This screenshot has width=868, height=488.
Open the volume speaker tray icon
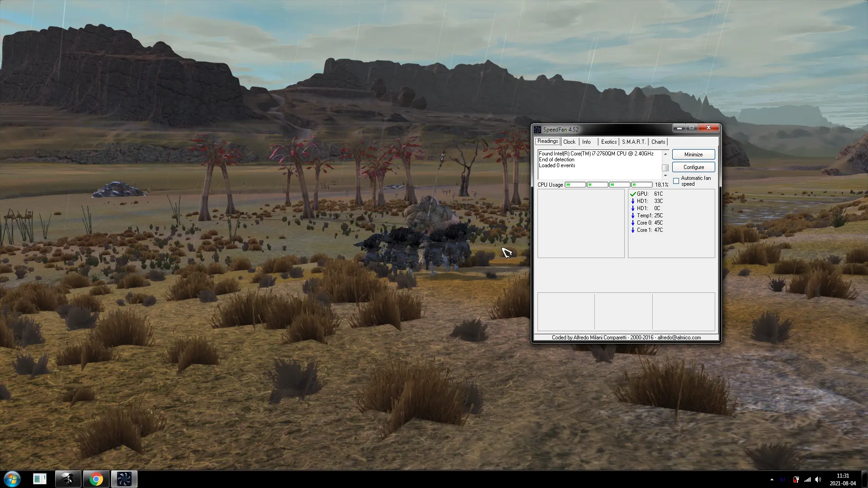818,480
